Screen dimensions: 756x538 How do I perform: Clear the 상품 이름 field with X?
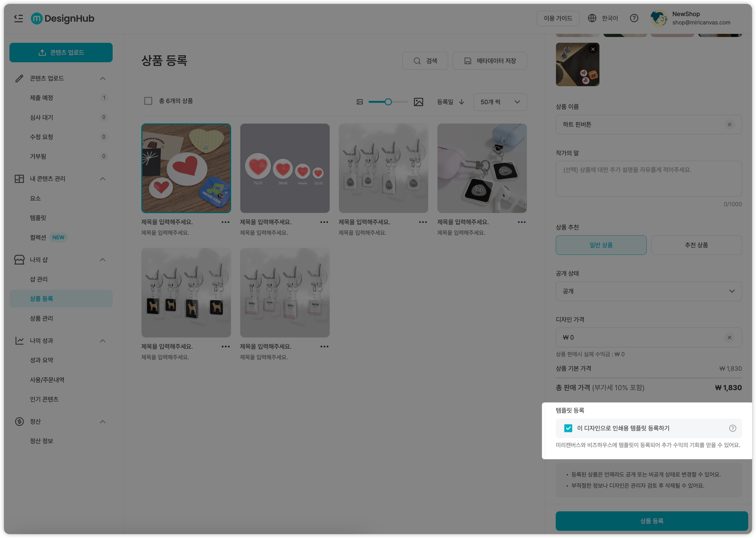coord(729,124)
